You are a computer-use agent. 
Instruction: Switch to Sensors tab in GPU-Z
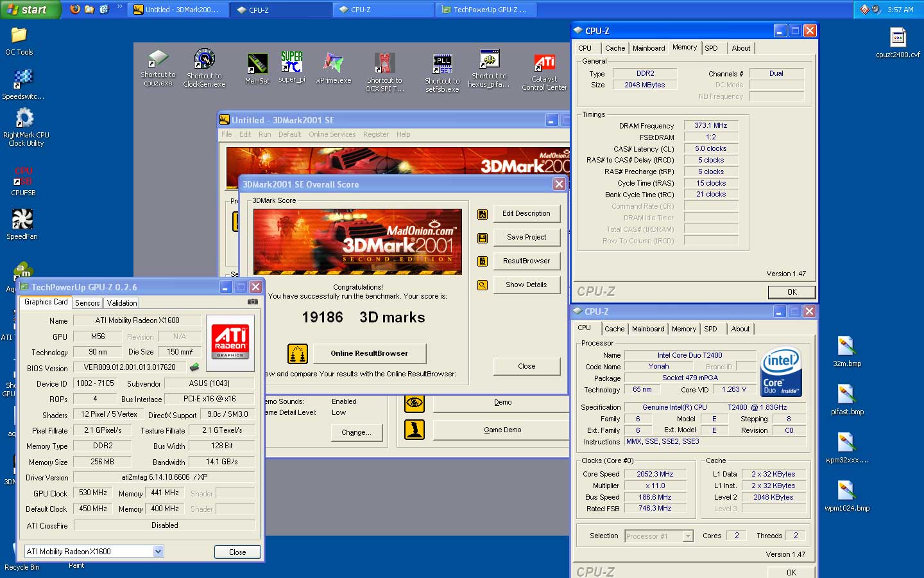click(x=87, y=303)
